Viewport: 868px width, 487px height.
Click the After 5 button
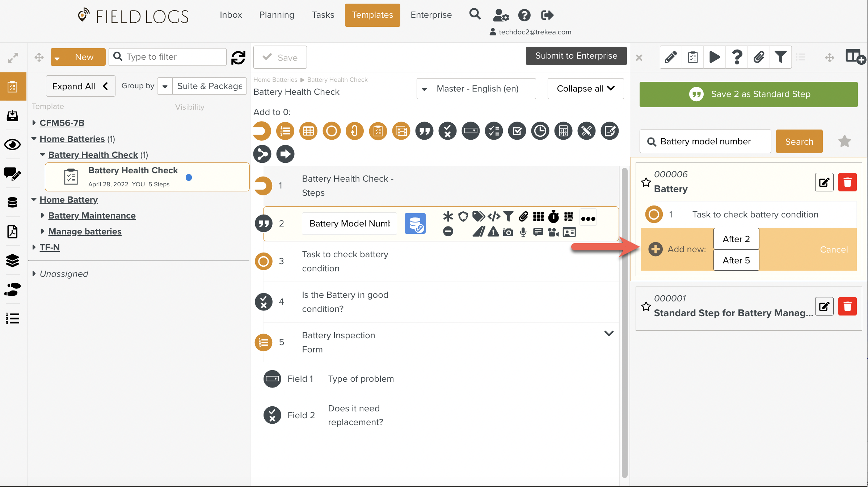[x=736, y=260]
